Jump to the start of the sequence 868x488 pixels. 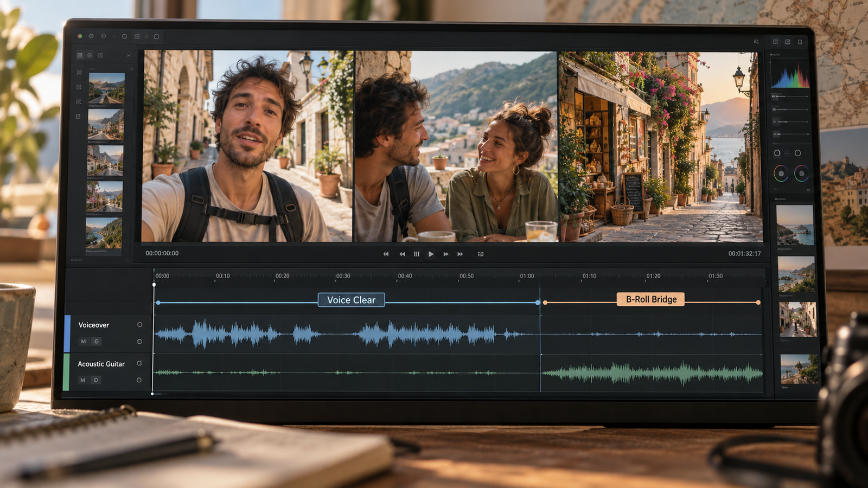pos(386,254)
